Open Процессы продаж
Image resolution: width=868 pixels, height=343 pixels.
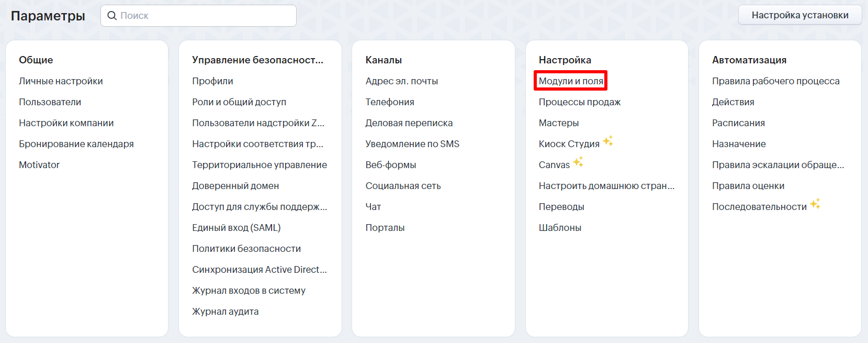pos(580,102)
